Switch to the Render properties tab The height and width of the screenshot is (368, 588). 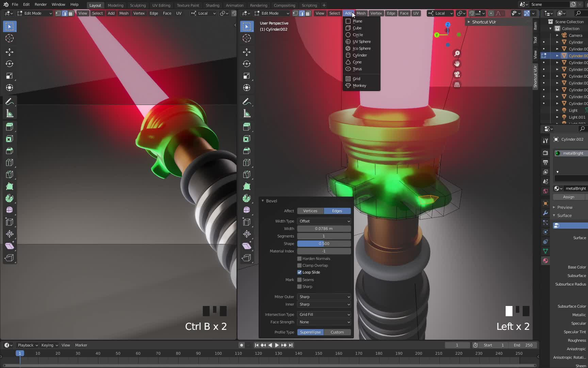545,153
